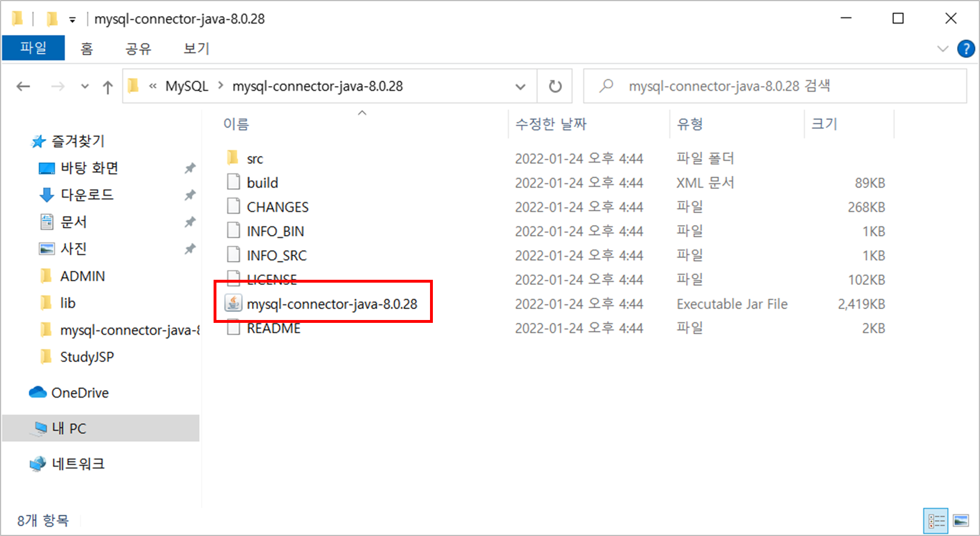Click the 268KB size cell
Viewport: 980px width, 536px height.
[x=866, y=207]
